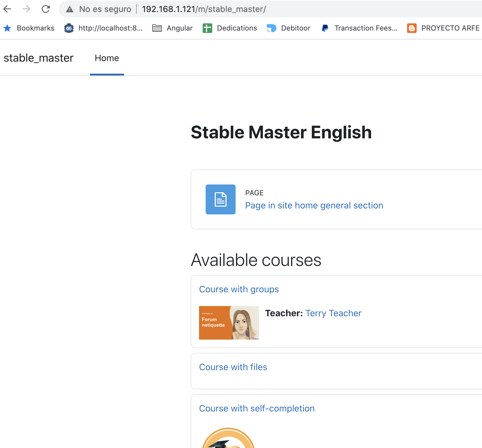Open Page in site home general section
Viewport: 482px width, 448px height.
click(314, 205)
